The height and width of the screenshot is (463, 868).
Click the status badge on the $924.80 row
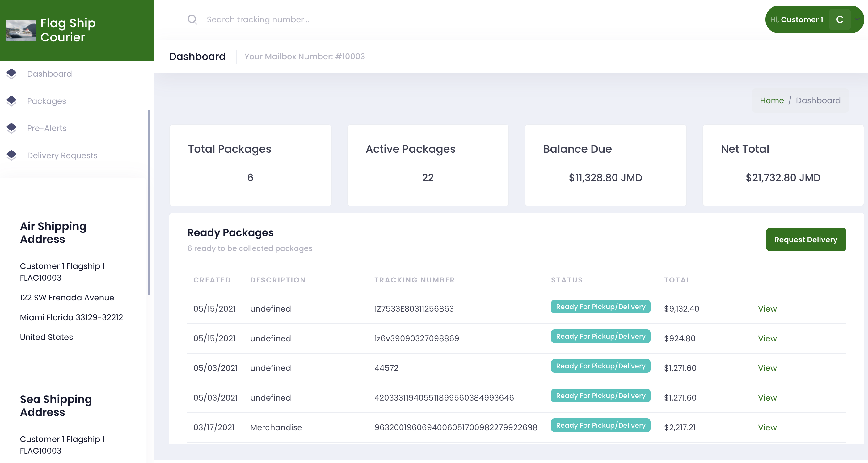pyautogui.click(x=600, y=337)
